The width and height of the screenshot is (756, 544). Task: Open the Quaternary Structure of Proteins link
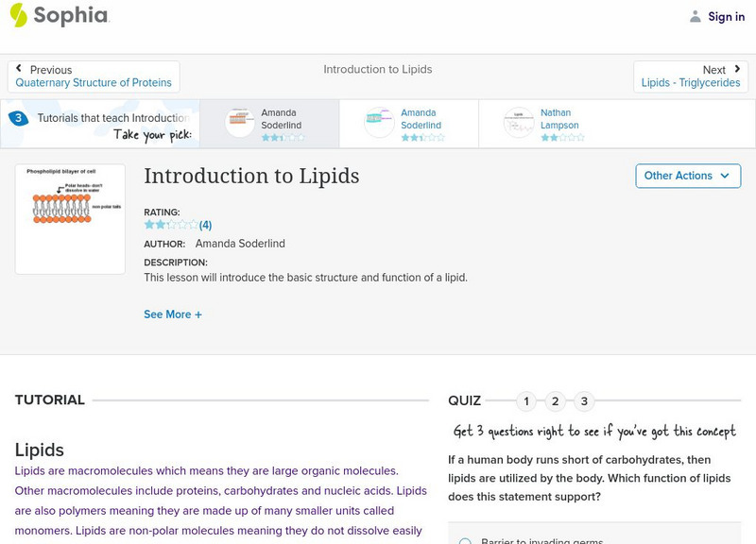click(x=94, y=82)
